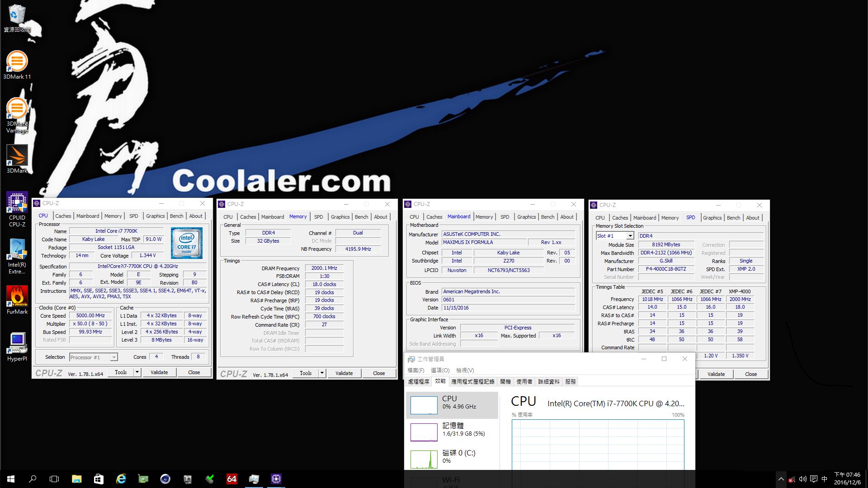Open the Windows Store taskbar icon

click(x=99, y=479)
